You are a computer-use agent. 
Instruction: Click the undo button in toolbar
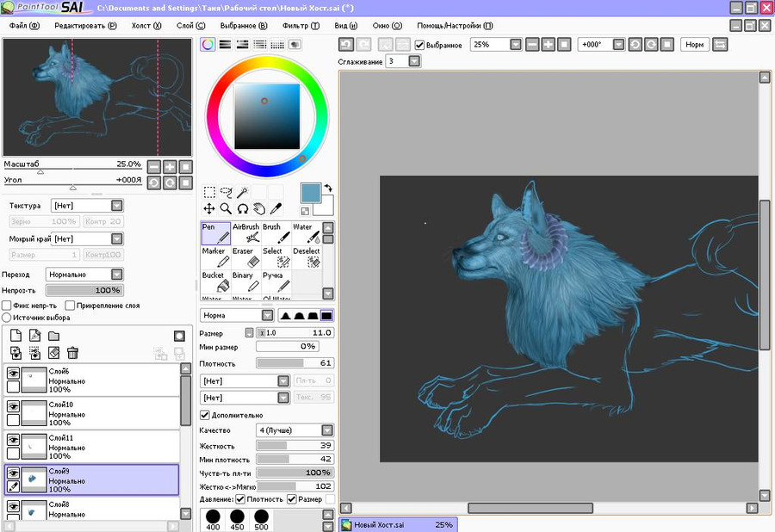pos(346,45)
